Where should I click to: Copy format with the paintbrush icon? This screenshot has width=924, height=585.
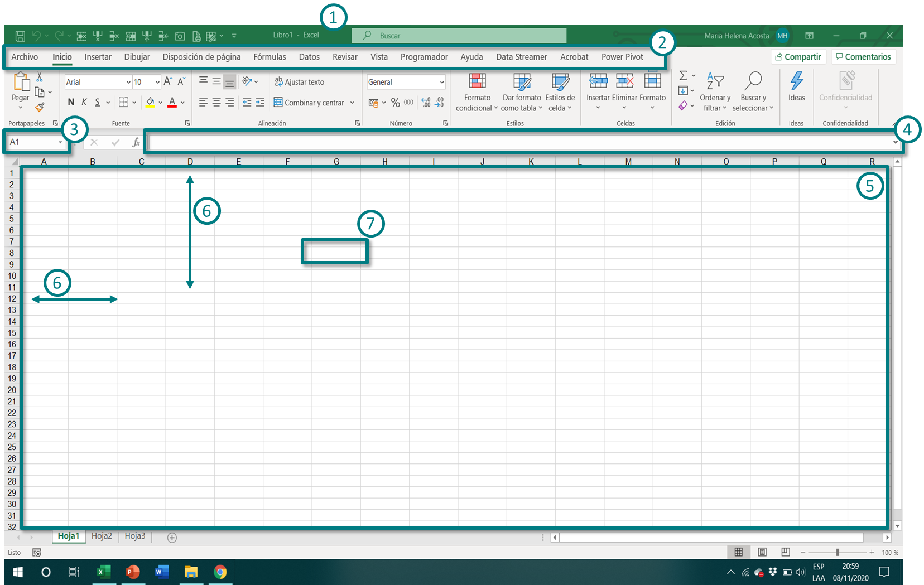40,107
